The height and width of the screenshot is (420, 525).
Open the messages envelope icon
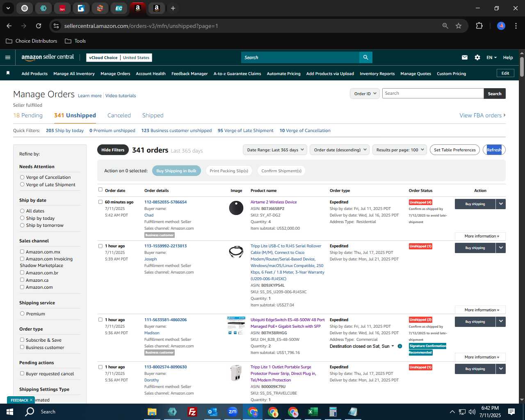click(x=465, y=57)
